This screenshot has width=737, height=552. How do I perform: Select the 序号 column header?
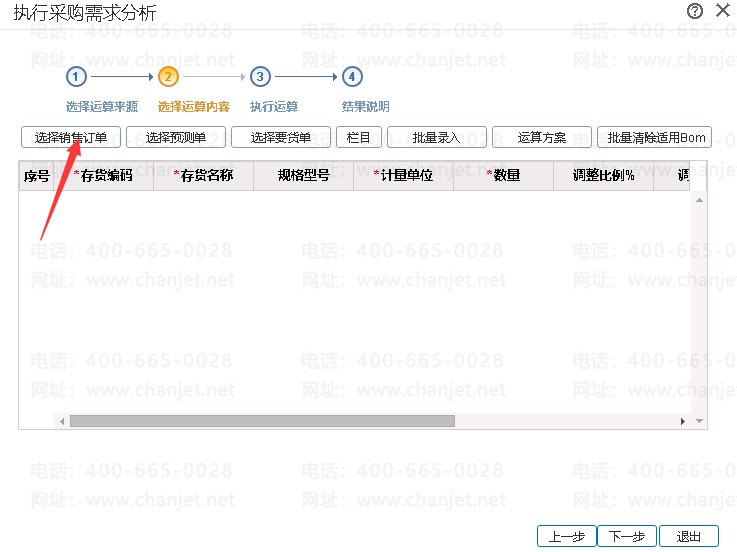[36, 176]
